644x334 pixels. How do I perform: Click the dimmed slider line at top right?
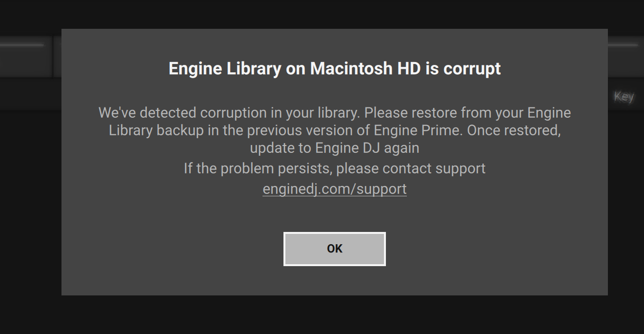pyautogui.click(x=623, y=45)
